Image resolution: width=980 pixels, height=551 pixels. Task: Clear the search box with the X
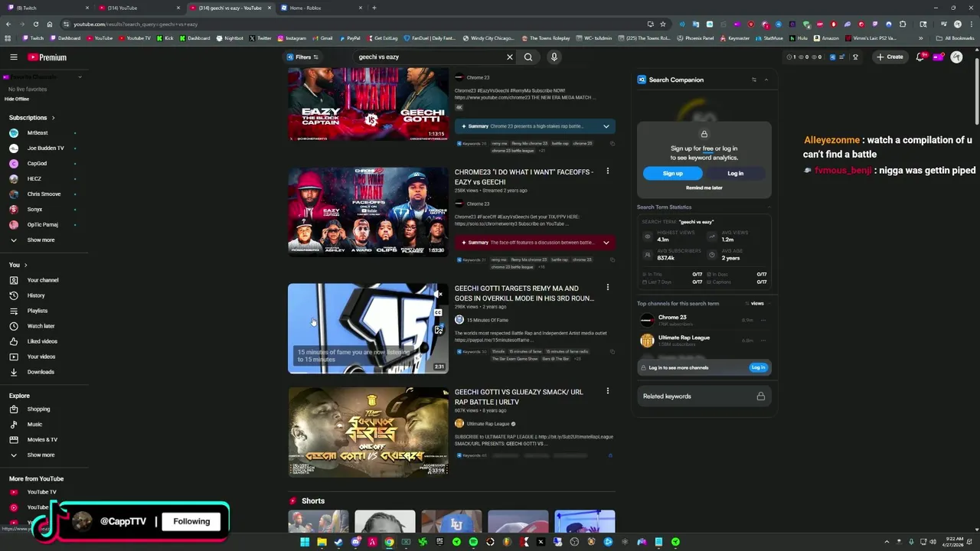click(x=510, y=57)
